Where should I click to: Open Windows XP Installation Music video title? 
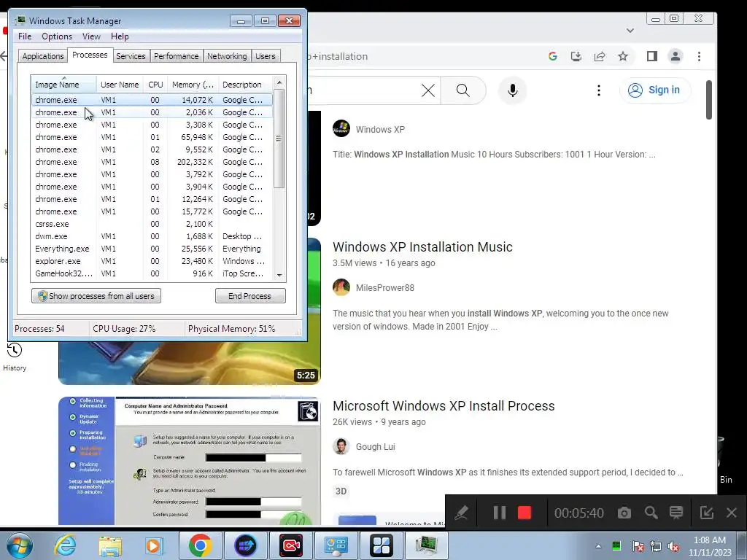pos(422,246)
